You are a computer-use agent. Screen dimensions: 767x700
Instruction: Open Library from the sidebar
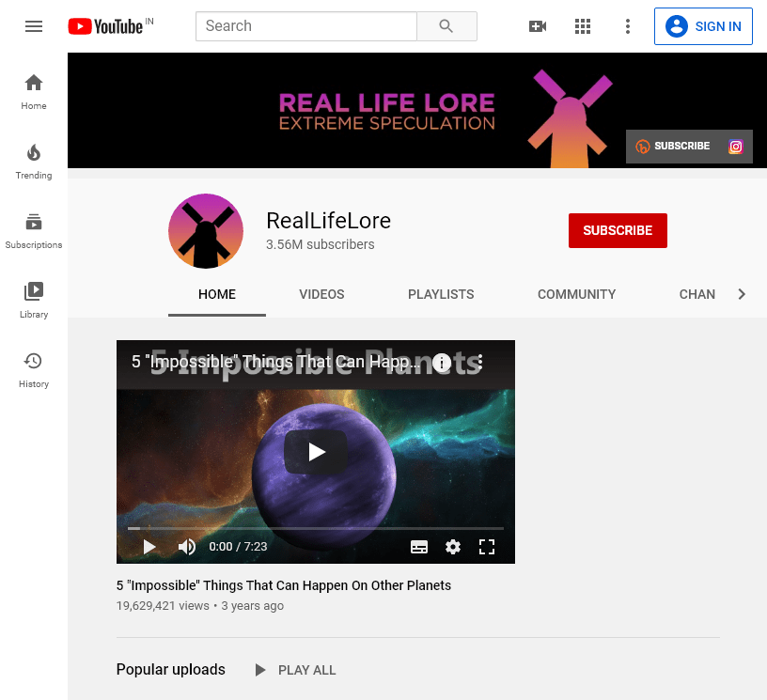34,301
